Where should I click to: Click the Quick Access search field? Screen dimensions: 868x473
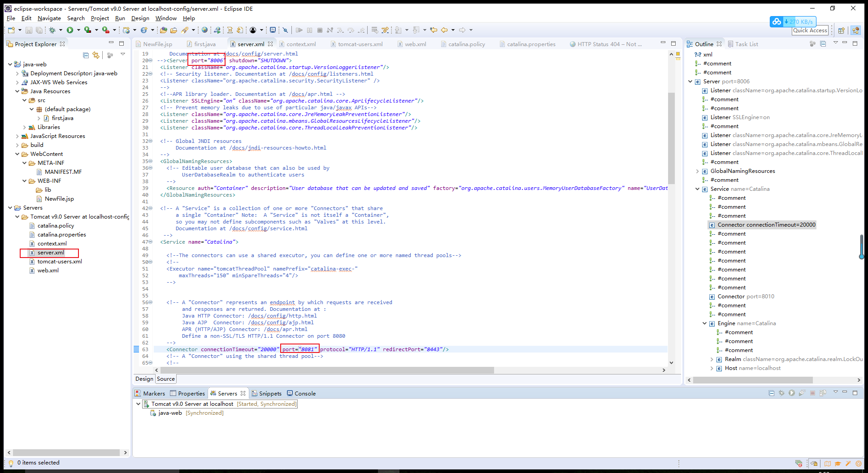810,30
